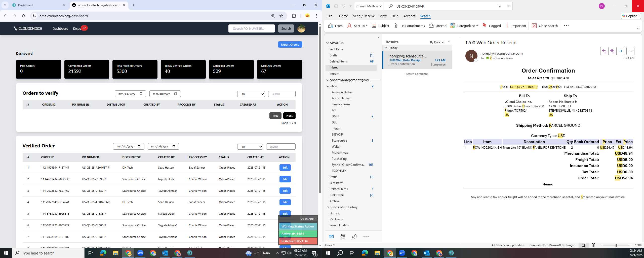The height and width of the screenshot is (258, 644).
Task: Filter search by Has Attachments
Action: pyautogui.click(x=409, y=26)
